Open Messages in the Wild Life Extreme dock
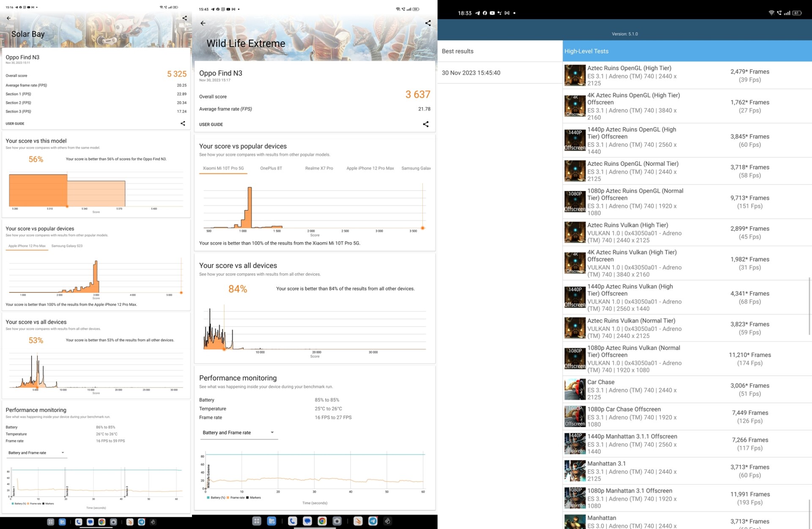This screenshot has width=812, height=529. coord(307,521)
